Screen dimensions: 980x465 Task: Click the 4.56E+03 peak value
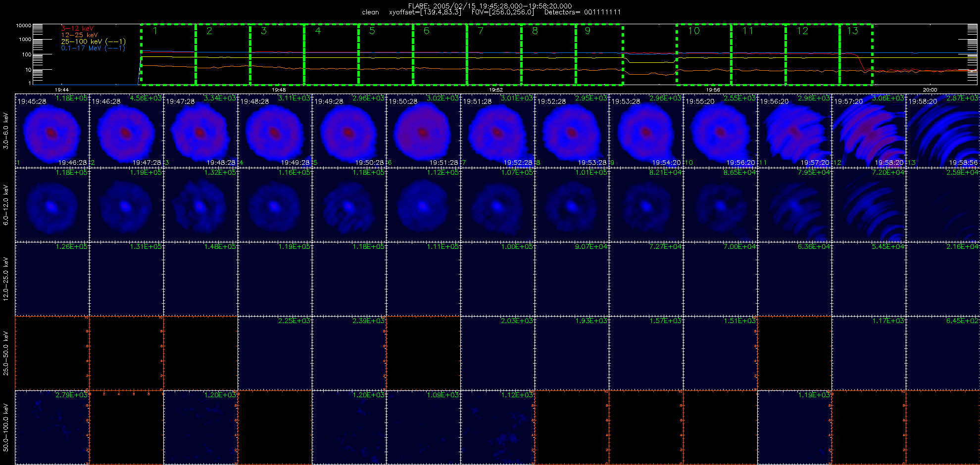(x=146, y=98)
